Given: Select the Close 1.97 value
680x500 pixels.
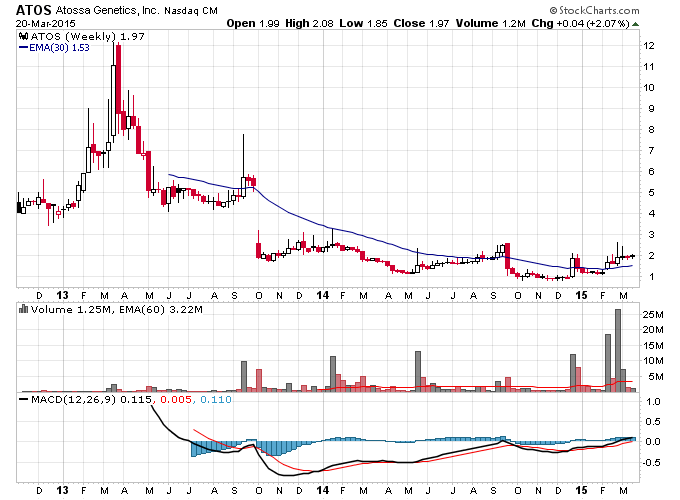Looking at the screenshot, I should coord(421,23).
